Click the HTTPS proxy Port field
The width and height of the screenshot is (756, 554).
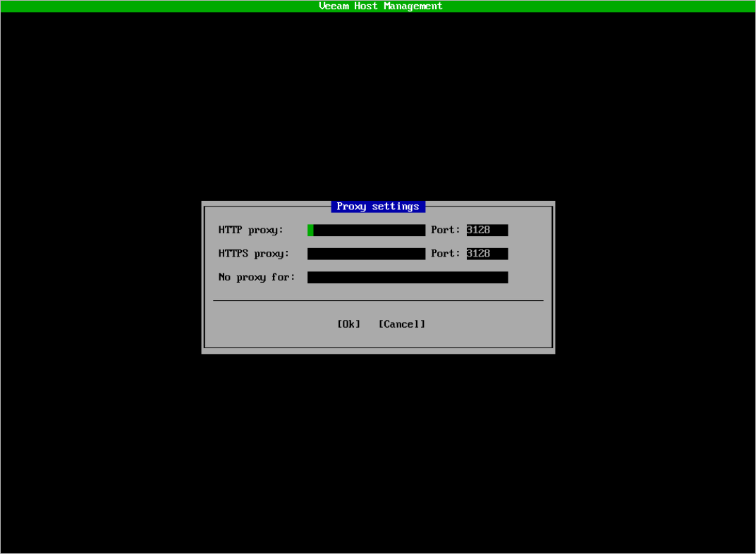(x=487, y=254)
